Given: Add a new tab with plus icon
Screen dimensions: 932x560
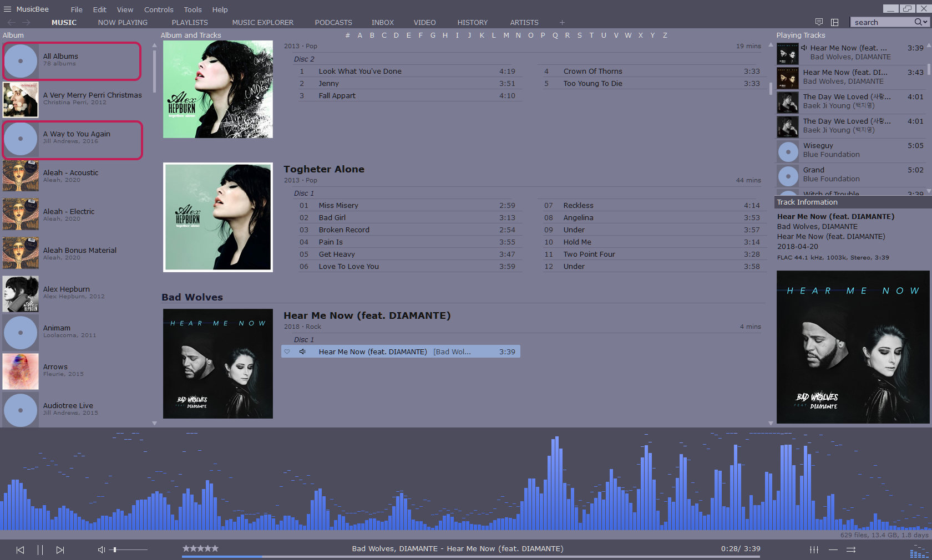Looking at the screenshot, I should coord(562,22).
